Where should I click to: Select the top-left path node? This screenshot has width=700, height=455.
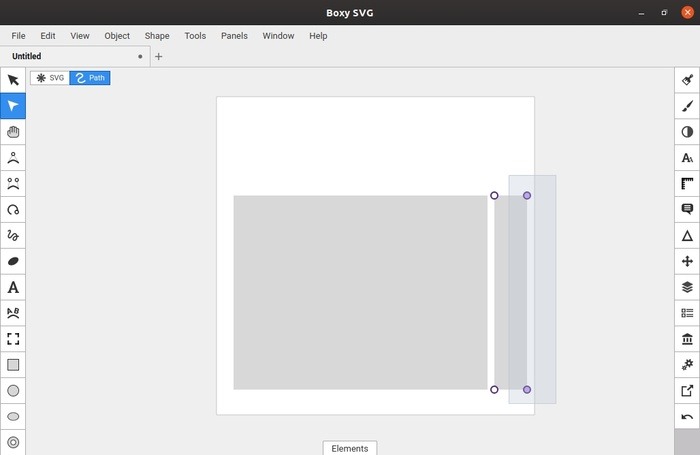tap(494, 196)
